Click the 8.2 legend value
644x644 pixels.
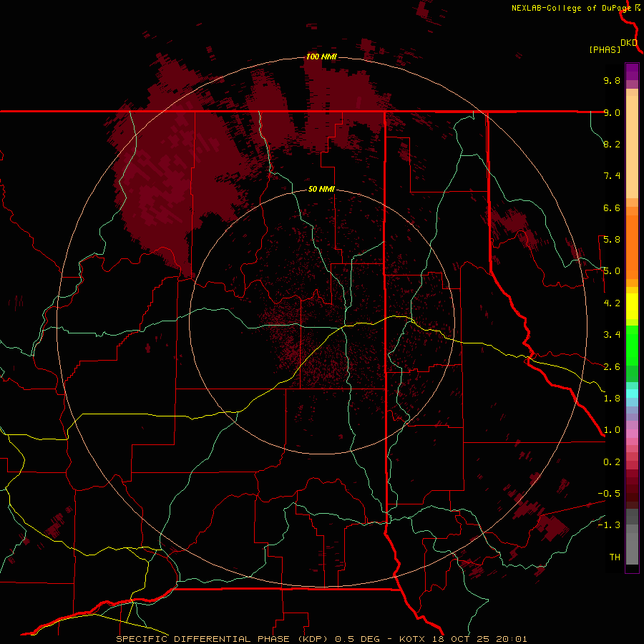pyautogui.click(x=612, y=144)
